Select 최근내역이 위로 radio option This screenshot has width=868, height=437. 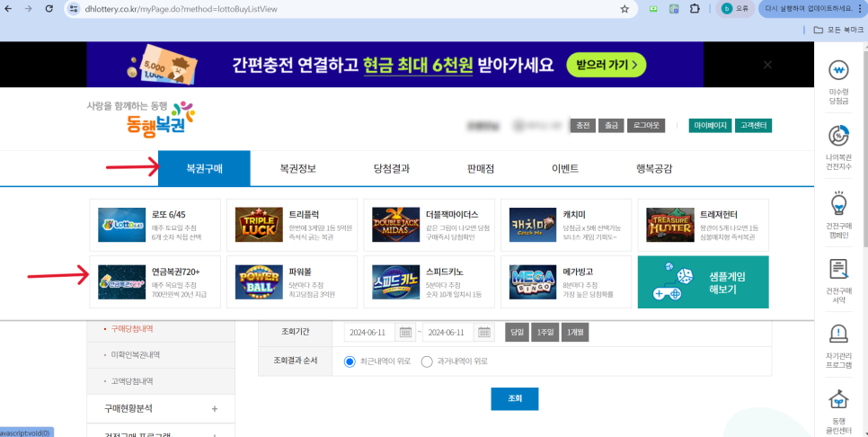(x=350, y=361)
